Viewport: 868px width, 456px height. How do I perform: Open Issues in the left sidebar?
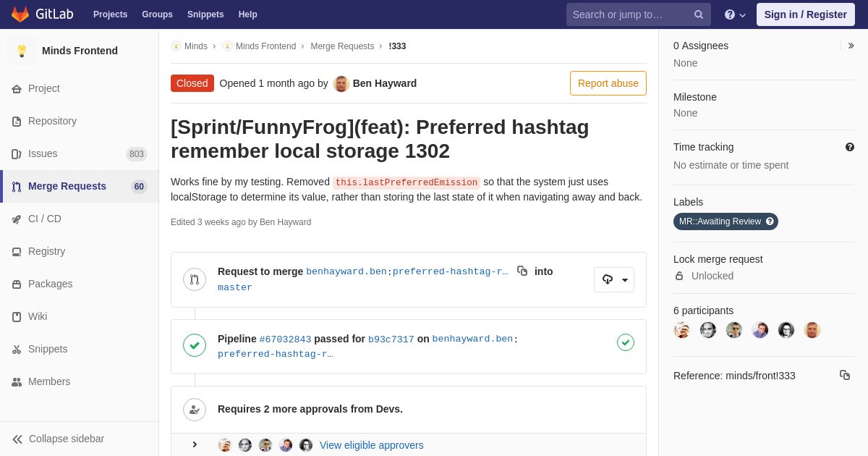pos(80,153)
